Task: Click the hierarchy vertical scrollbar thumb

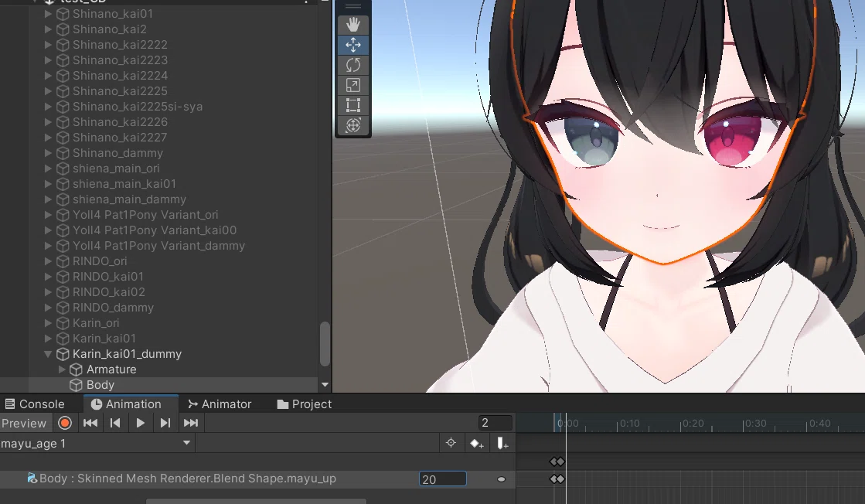Action: (325, 343)
